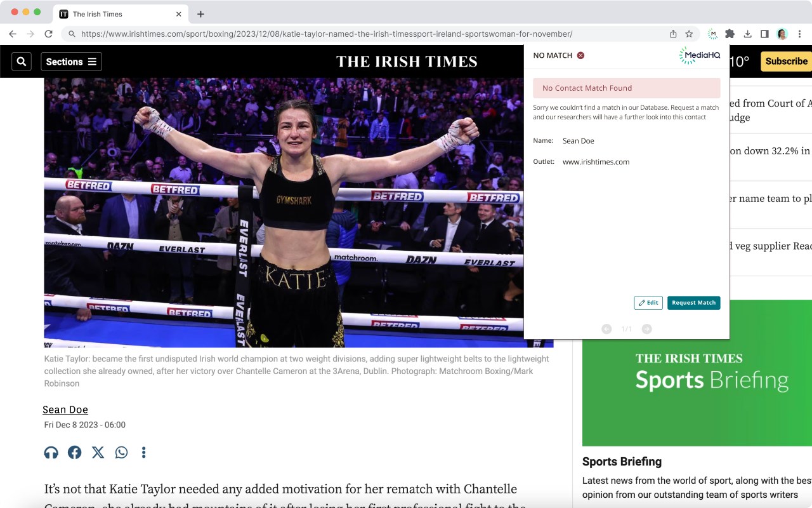Image resolution: width=812 pixels, height=508 pixels.
Task: Click the name Sean Doe in popup
Action: pyautogui.click(x=579, y=141)
